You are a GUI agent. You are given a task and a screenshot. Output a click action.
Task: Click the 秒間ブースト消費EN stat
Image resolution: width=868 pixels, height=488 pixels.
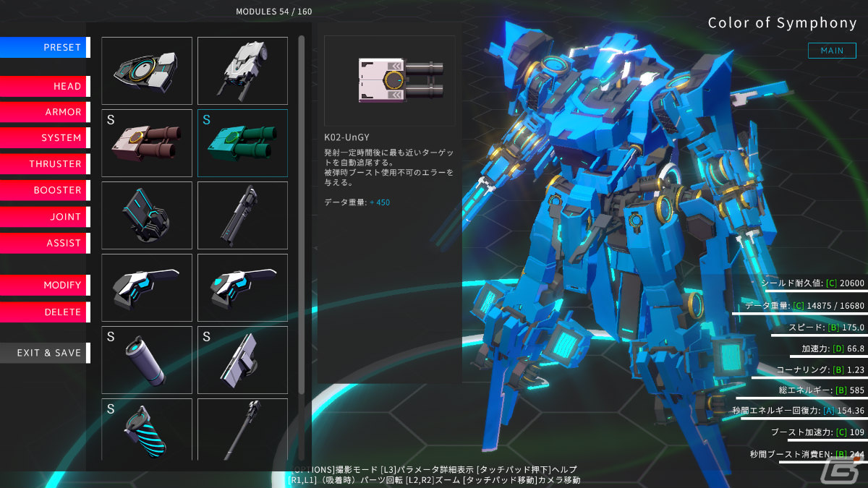coord(808,455)
